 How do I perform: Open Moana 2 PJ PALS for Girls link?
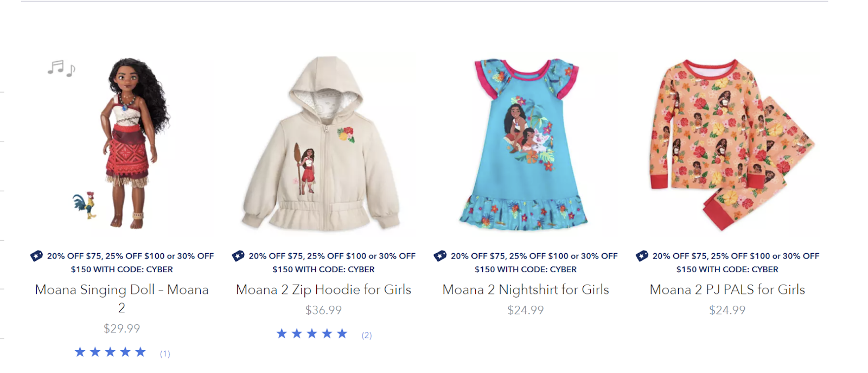727,290
